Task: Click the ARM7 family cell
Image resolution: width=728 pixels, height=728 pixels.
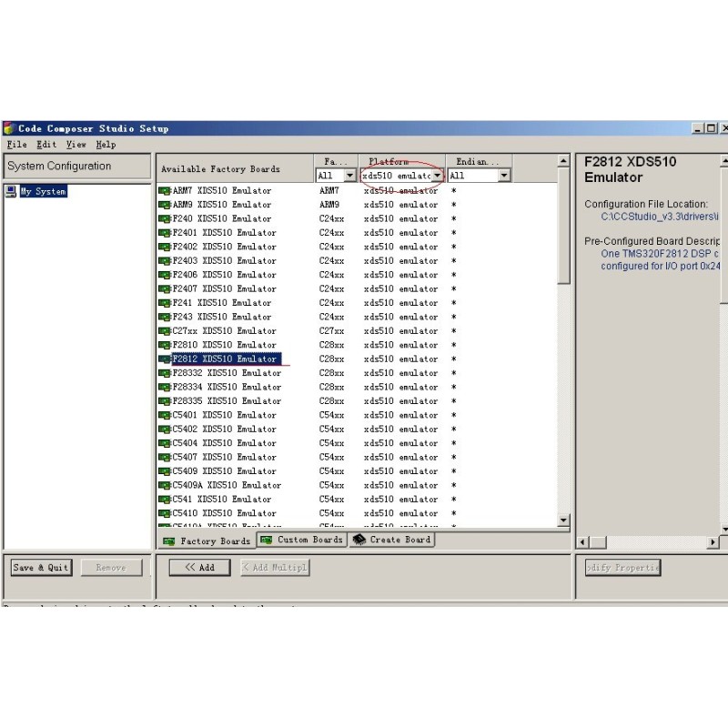Action: [329, 191]
